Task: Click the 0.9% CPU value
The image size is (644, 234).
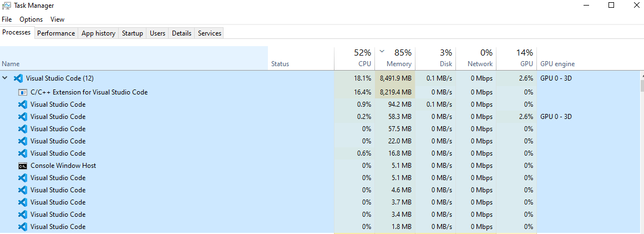Action: pos(364,104)
